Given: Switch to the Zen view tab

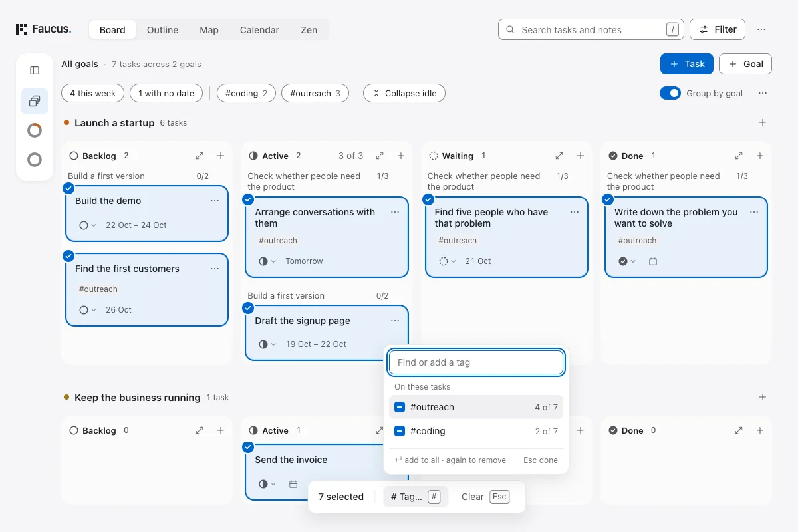Looking at the screenshot, I should pos(309,29).
